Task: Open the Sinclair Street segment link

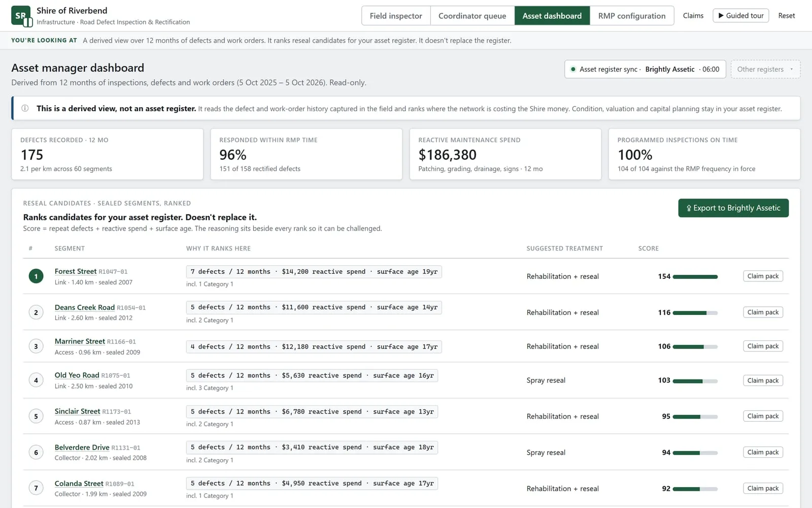Action: coord(77,411)
